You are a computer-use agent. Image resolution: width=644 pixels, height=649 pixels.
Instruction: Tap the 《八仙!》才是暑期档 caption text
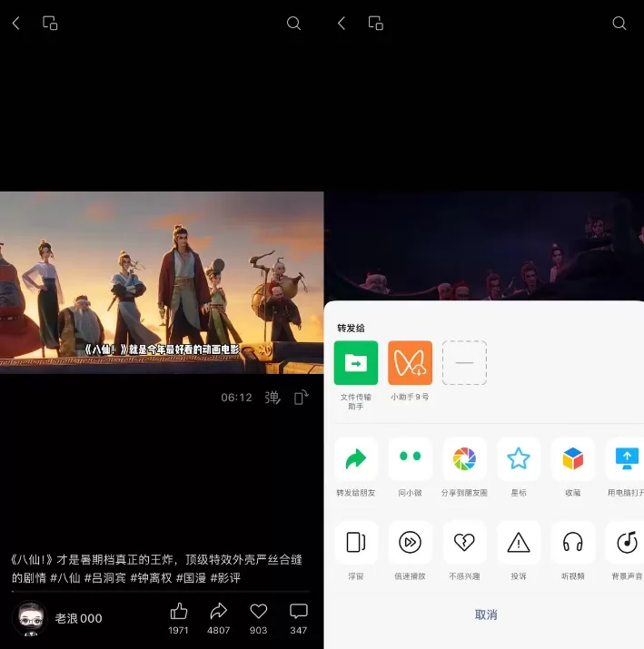coord(157,568)
